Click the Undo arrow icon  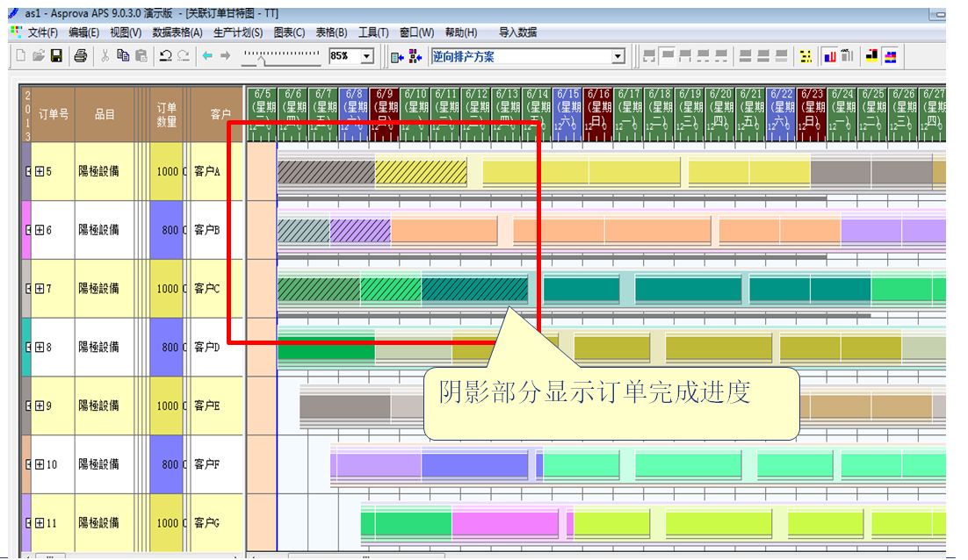pos(165,56)
